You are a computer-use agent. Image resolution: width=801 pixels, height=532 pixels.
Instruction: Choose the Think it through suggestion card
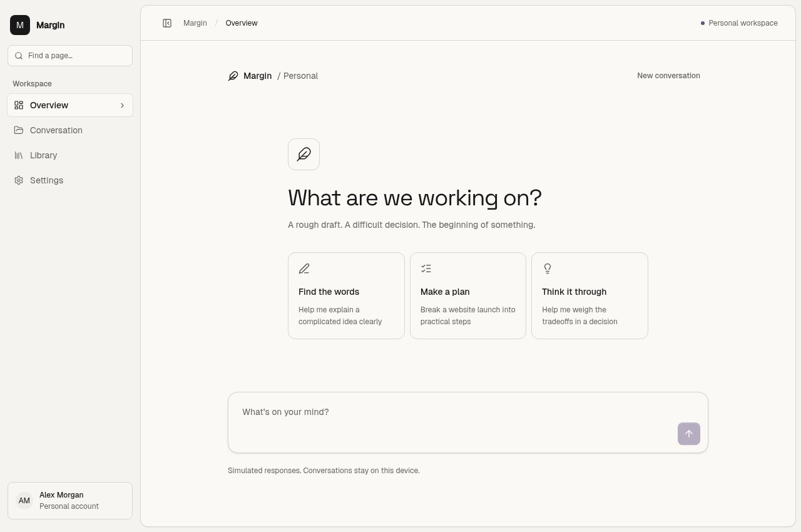[589, 295]
